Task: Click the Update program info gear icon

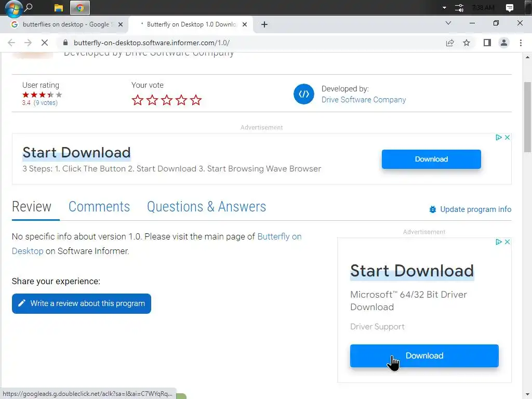Action: (x=433, y=209)
